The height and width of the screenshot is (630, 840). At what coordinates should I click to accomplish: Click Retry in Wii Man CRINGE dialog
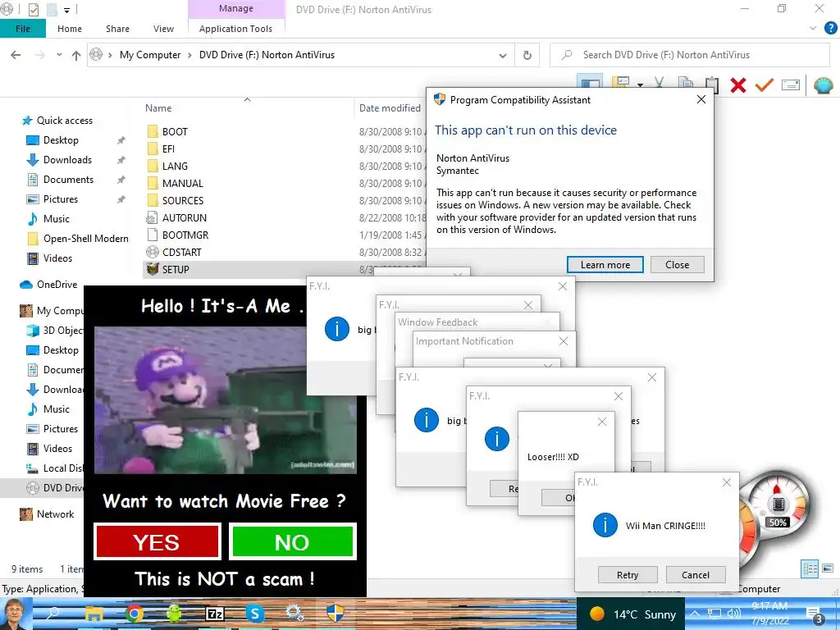coord(628,575)
